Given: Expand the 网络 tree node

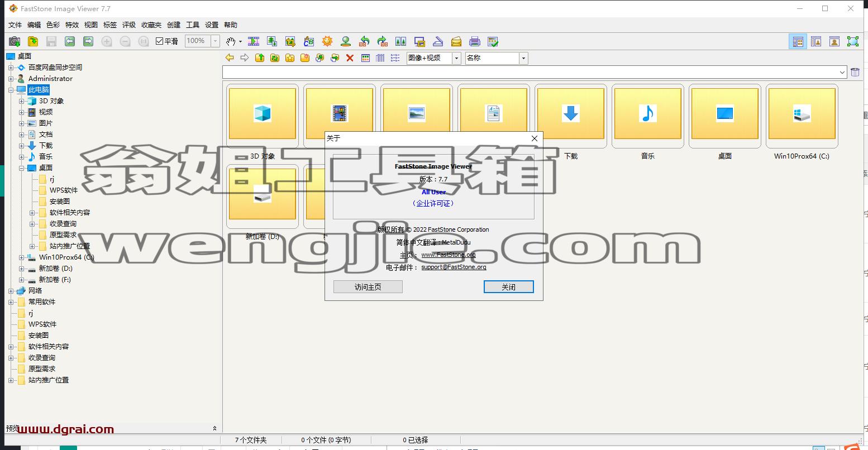Looking at the screenshot, I should [x=11, y=291].
